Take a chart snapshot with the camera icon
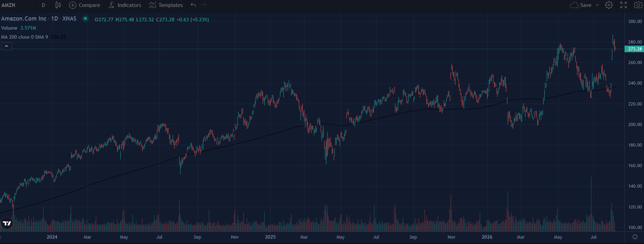The height and width of the screenshot is (244, 644). [638, 5]
